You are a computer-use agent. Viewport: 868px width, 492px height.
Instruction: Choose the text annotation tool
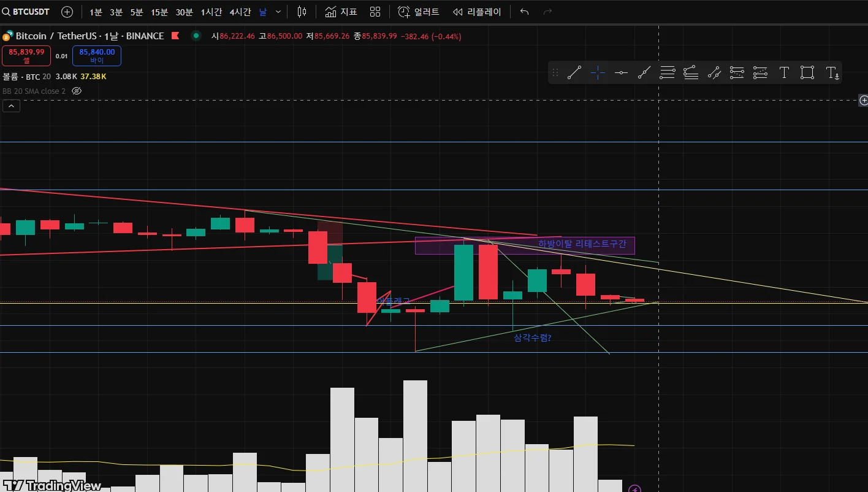coord(784,73)
